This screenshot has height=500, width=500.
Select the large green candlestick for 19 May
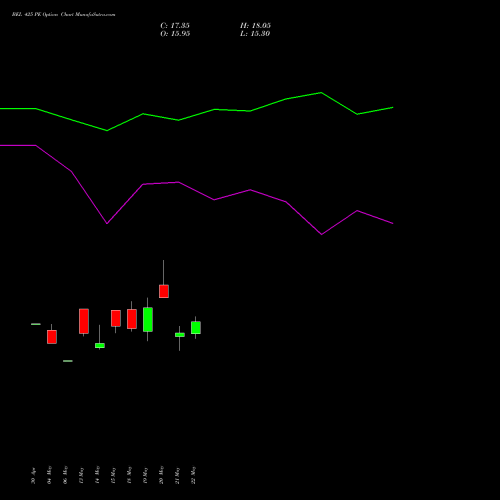148,320
